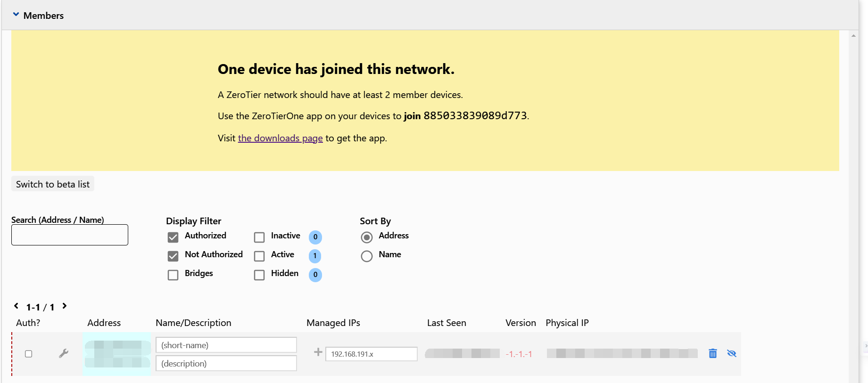Go to next members page arrow
This screenshot has height=383, width=868.
pyautogui.click(x=65, y=306)
